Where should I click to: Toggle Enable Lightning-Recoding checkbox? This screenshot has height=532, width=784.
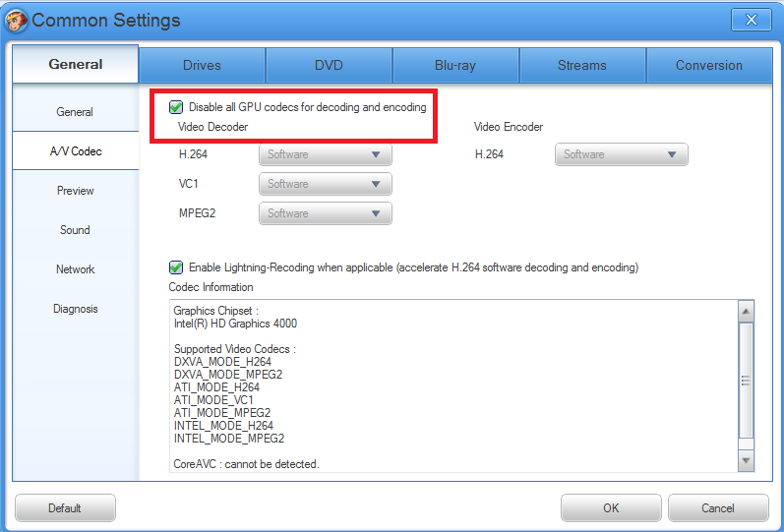tap(176, 267)
